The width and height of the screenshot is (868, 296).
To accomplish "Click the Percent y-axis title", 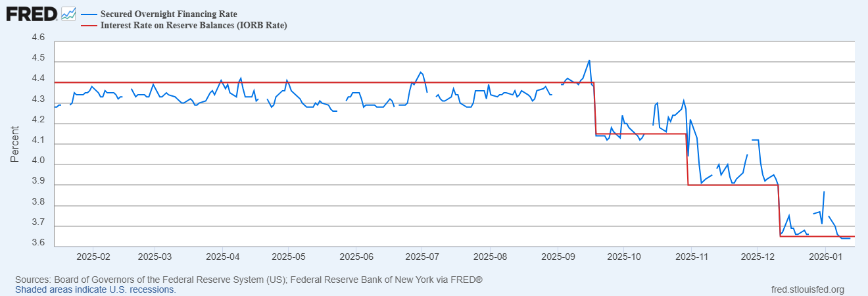I will tap(14, 144).
